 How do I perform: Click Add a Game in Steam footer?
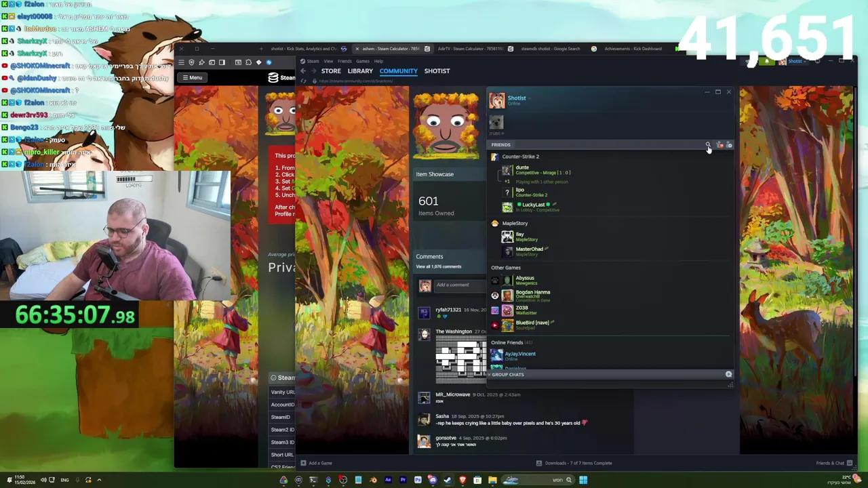317,463
